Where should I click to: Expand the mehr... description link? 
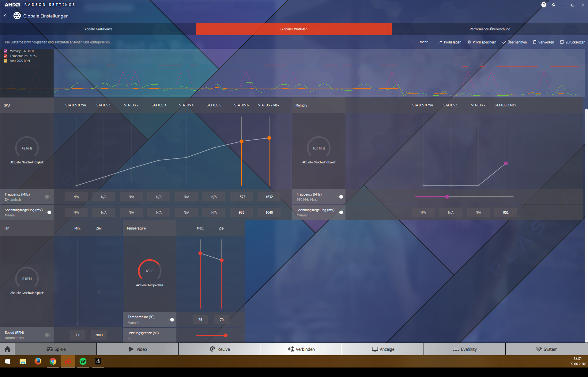pyautogui.click(x=425, y=42)
